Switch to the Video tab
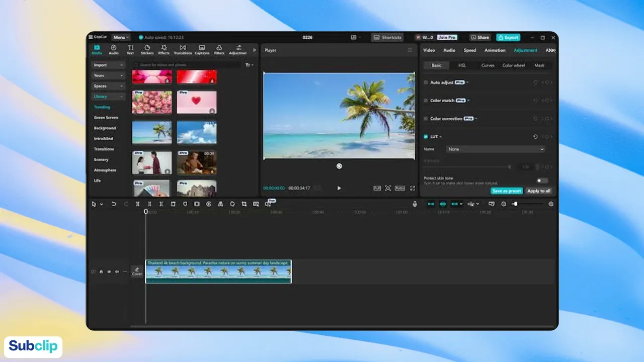Image resolution: width=644 pixels, height=362 pixels. click(429, 50)
